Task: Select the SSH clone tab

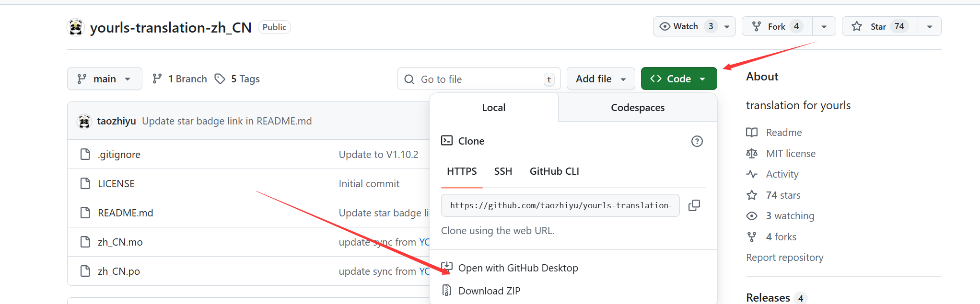Action: tap(503, 171)
